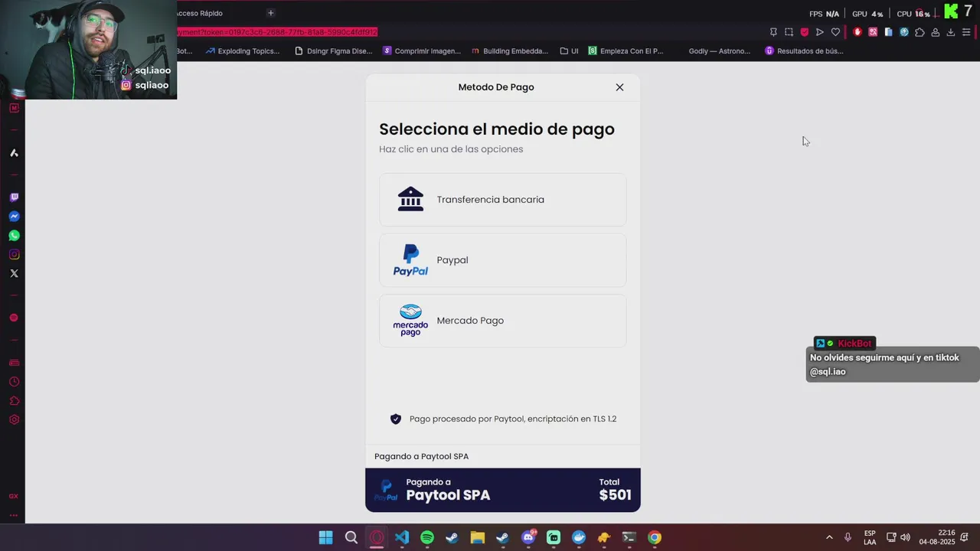Screen dimensions: 980x551
Task: Expand the system tray hidden icons
Action: pyautogui.click(x=829, y=537)
